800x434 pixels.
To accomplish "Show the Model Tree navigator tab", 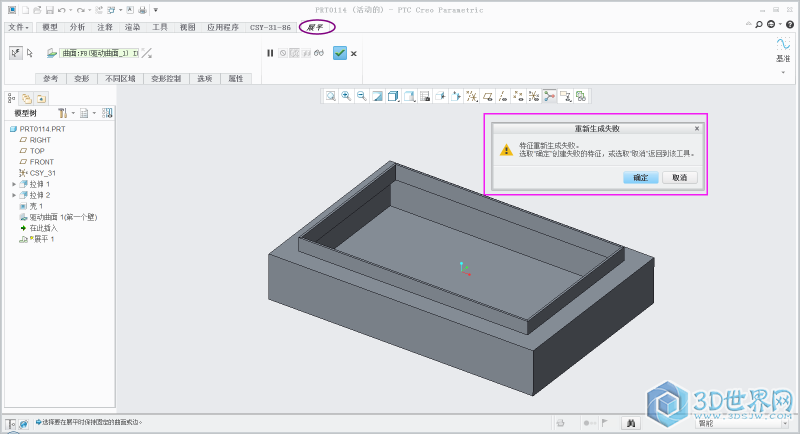I will pyautogui.click(x=12, y=98).
